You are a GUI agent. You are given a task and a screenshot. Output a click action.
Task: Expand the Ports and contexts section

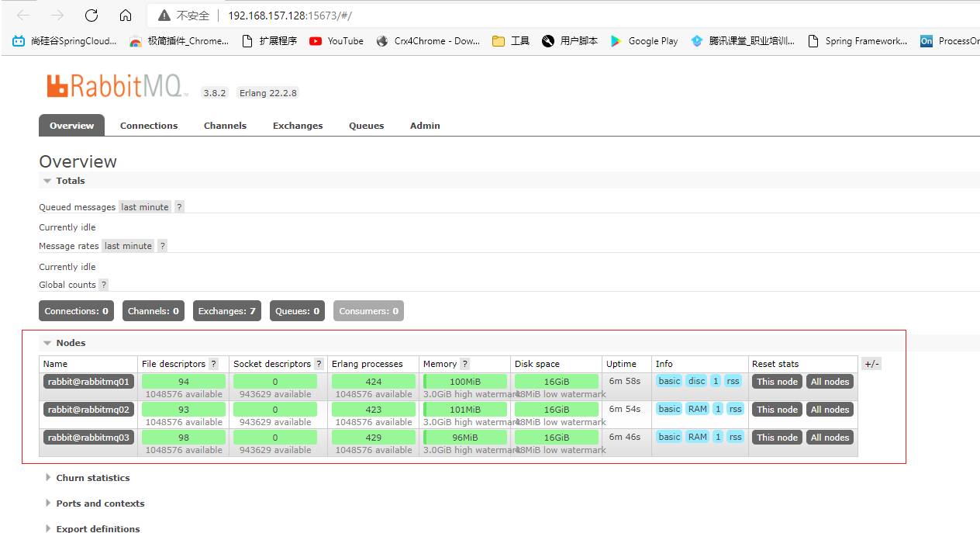[x=95, y=504]
